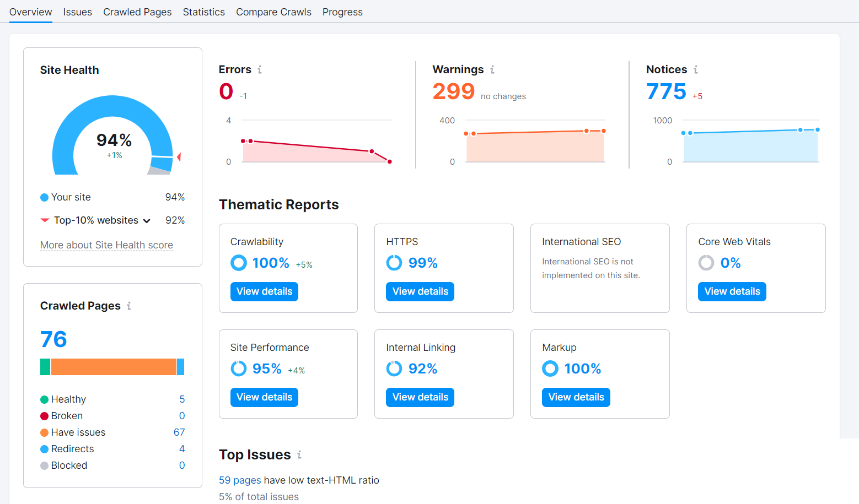Click the Core Web Vitals donut icon
This screenshot has height=504, width=859.
click(706, 263)
